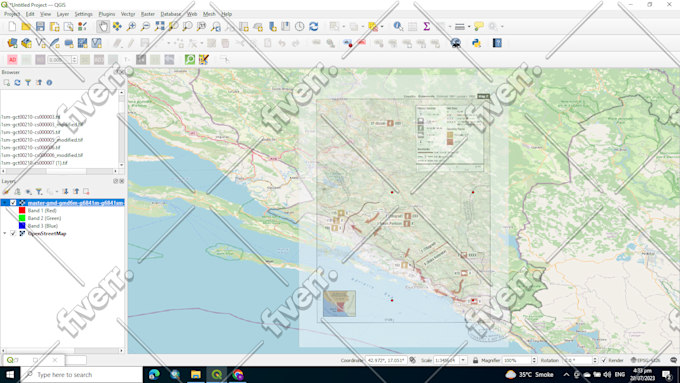680x383 pixels.
Task: Open the Project menu
Action: tap(12, 14)
